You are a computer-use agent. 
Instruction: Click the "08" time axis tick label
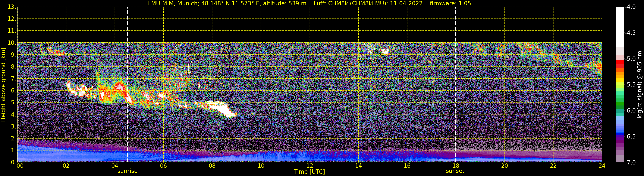tap(212, 166)
